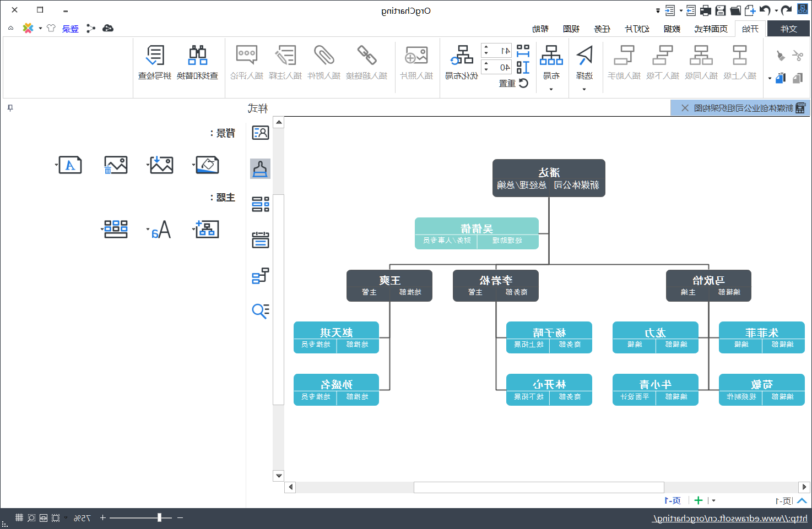This screenshot has height=529, width=812.
Task: Switch to the File (文件) tab
Action: coord(789,29)
